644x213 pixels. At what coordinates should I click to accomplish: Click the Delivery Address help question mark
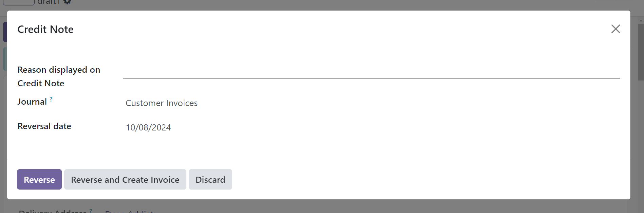[x=91, y=211]
